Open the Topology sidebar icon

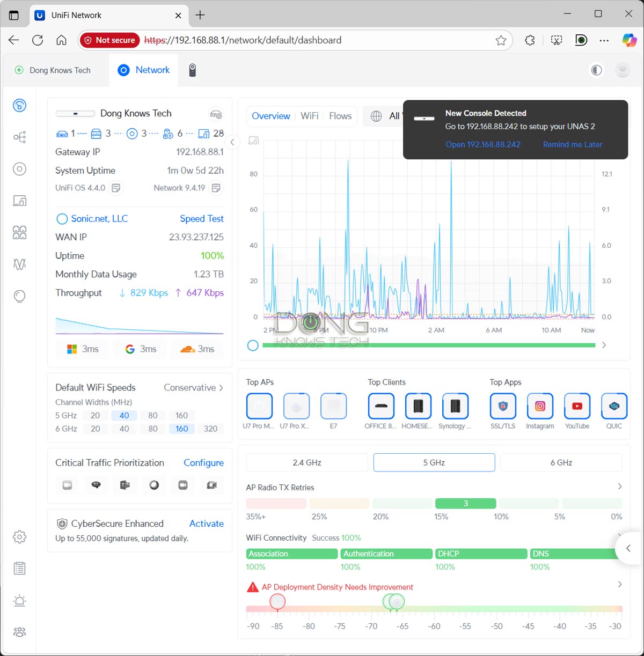[19, 137]
